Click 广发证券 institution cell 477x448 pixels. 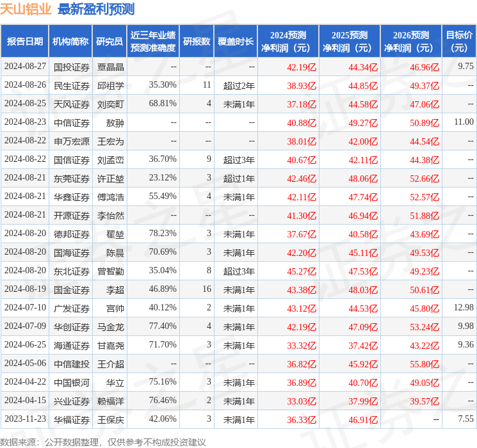click(x=72, y=308)
